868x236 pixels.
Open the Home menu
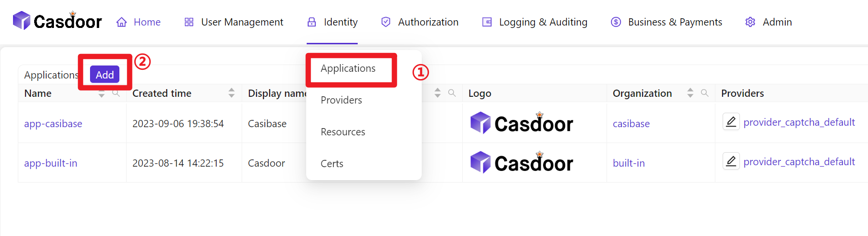pos(139,22)
